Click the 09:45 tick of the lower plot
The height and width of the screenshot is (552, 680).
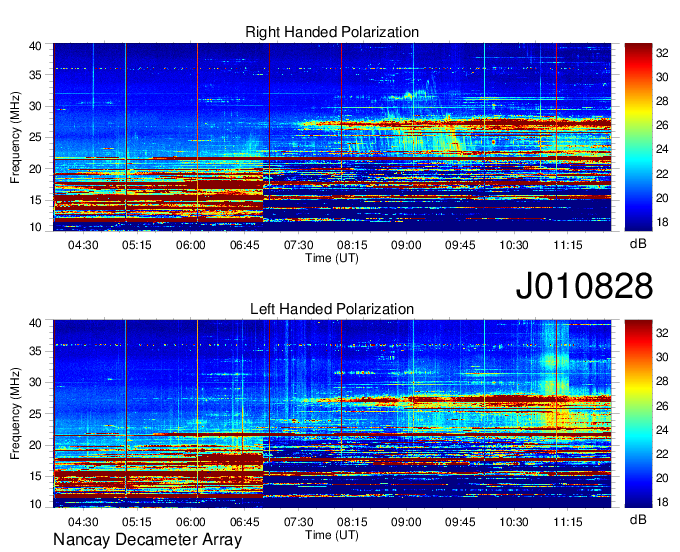[460, 522]
